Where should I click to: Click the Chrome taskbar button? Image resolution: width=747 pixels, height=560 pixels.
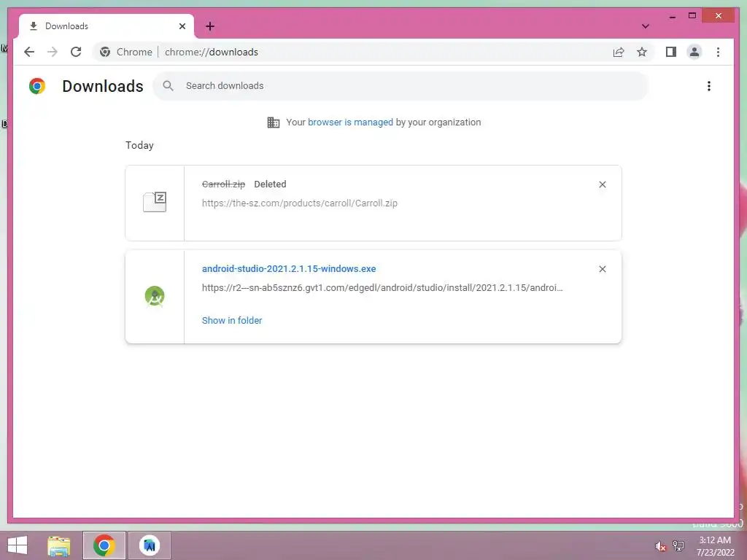coord(104,545)
